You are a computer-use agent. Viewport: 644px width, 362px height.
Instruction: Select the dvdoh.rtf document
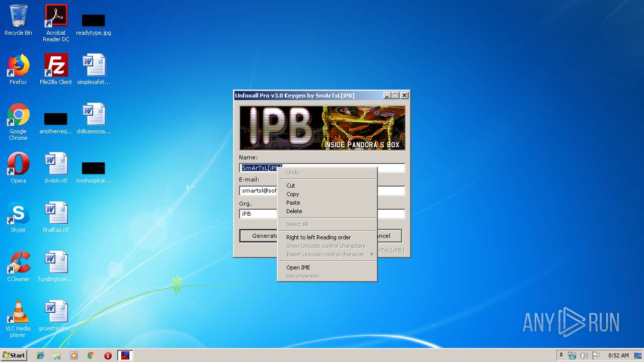56,168
